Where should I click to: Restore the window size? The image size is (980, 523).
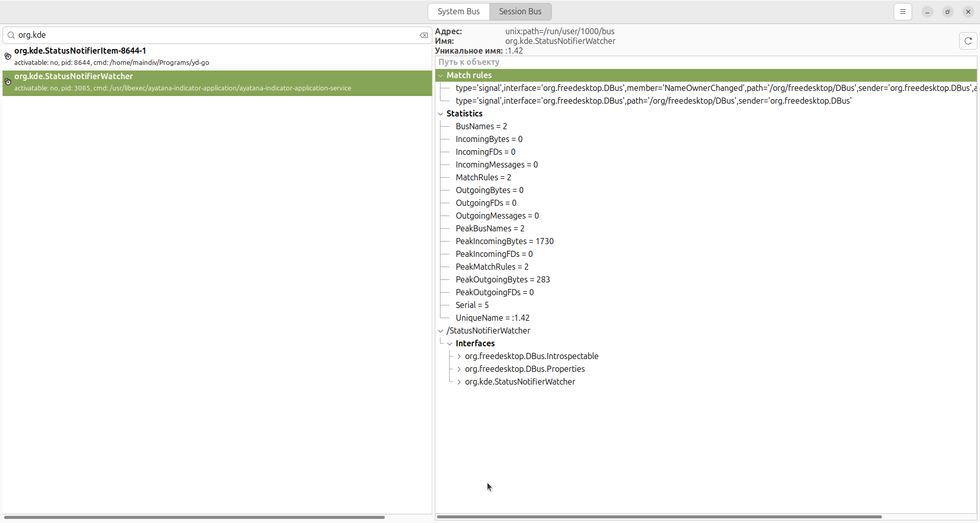coord(948,12)
